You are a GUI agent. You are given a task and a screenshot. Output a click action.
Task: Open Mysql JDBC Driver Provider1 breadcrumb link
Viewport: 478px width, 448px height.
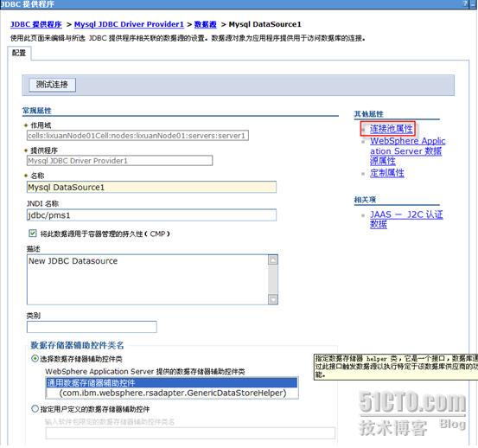coord(129,24)
